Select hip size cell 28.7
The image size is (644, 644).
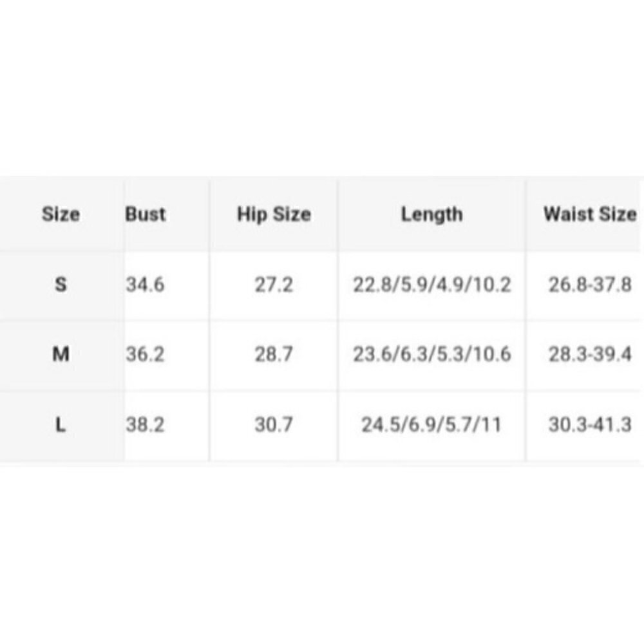coord(274,354)
